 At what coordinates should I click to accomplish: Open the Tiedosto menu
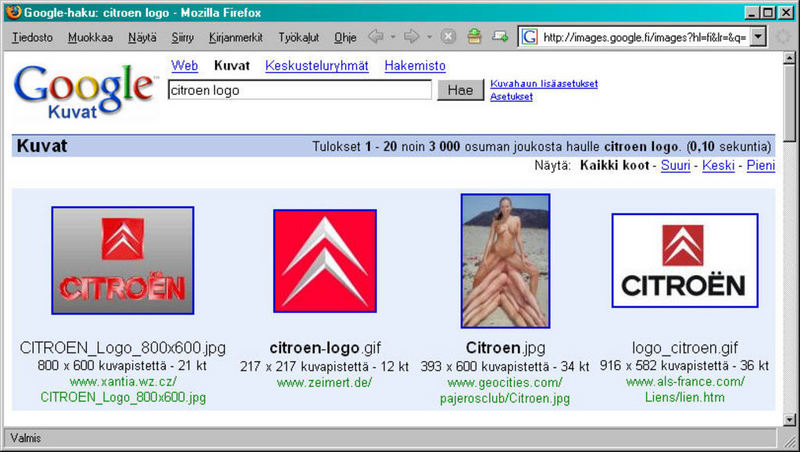[32, 37]
